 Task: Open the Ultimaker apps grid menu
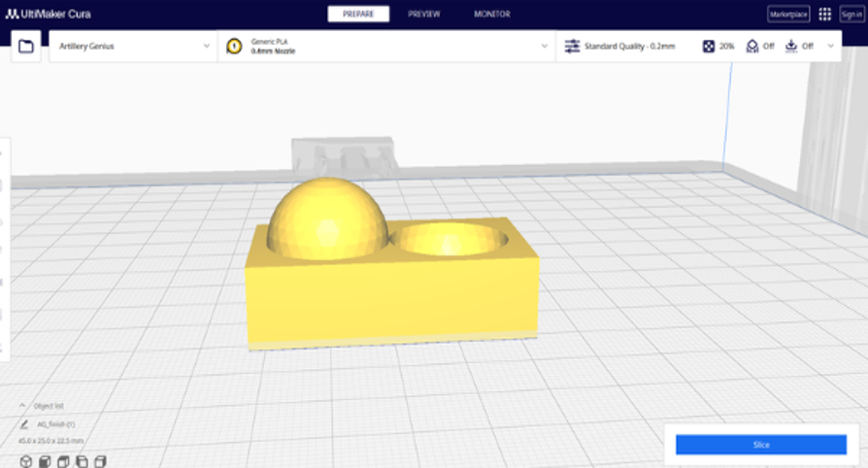click(x=825, y=15)
